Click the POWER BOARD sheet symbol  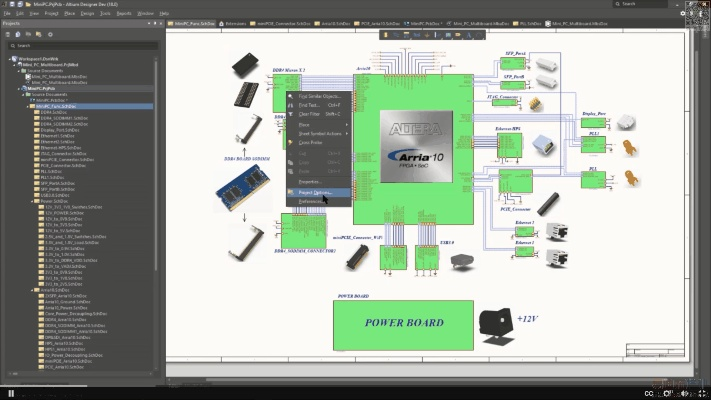[404, 323]
